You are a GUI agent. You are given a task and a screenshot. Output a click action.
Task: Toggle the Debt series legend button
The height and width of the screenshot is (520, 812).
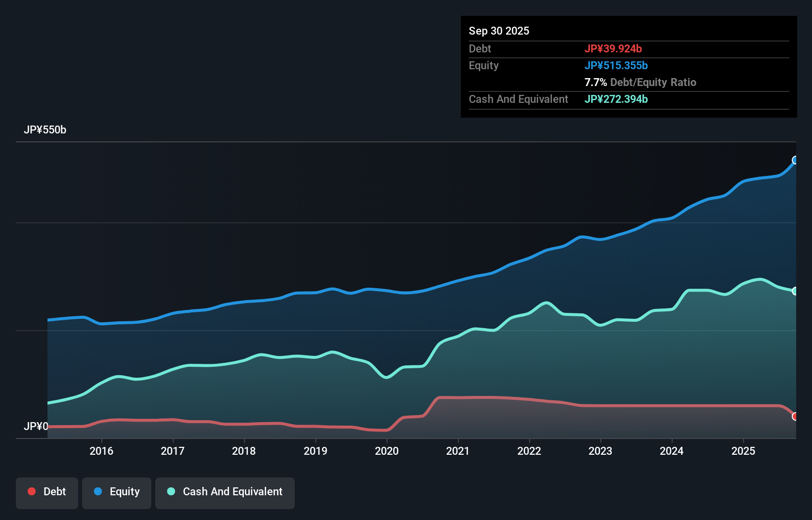(47, 493)
